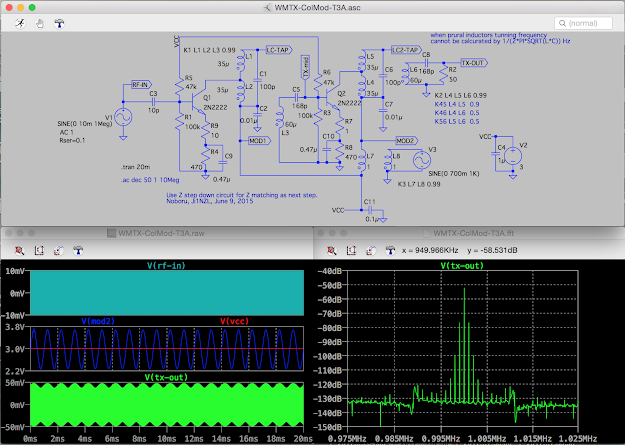Click the K56 L5 L6 0.5 comment
The height and width of the screenshot is (445, 625).
[x=457, y=122]
